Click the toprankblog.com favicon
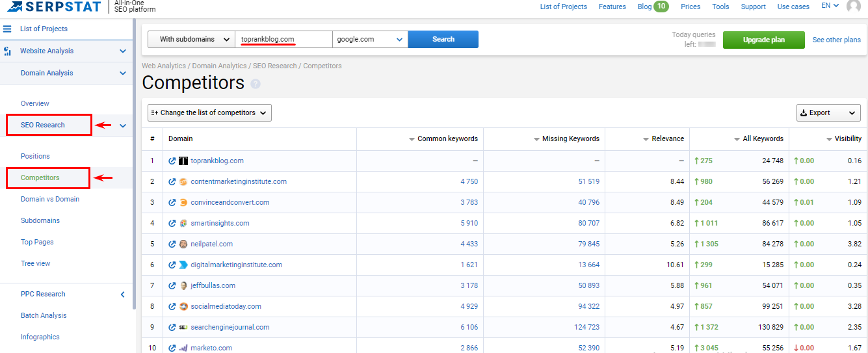This screenshot has width=868, height=353. point(183,161)
